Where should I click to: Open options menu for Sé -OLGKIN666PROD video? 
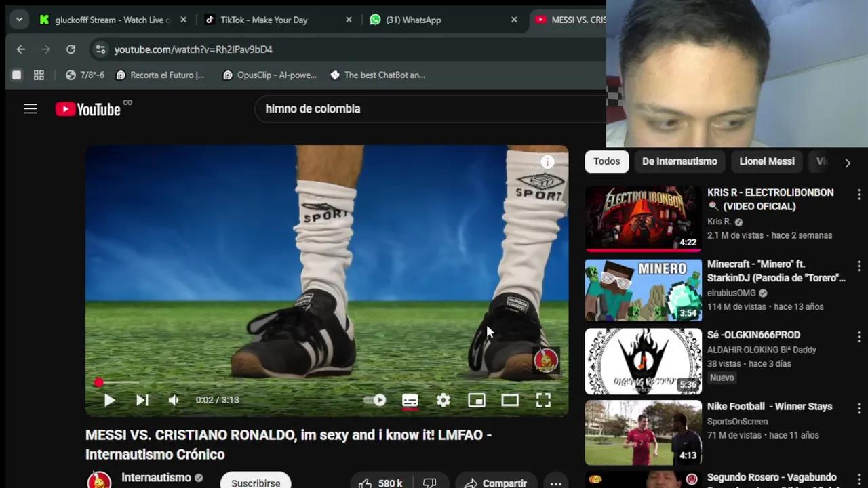tap(859, 337)
